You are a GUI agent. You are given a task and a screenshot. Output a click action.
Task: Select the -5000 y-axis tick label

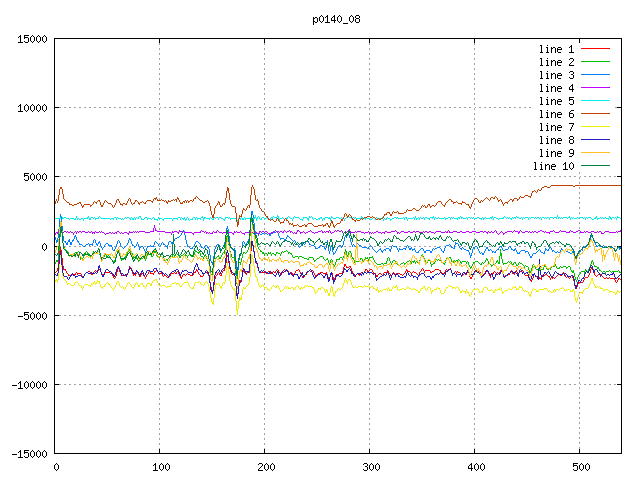(x=31, y=315)
